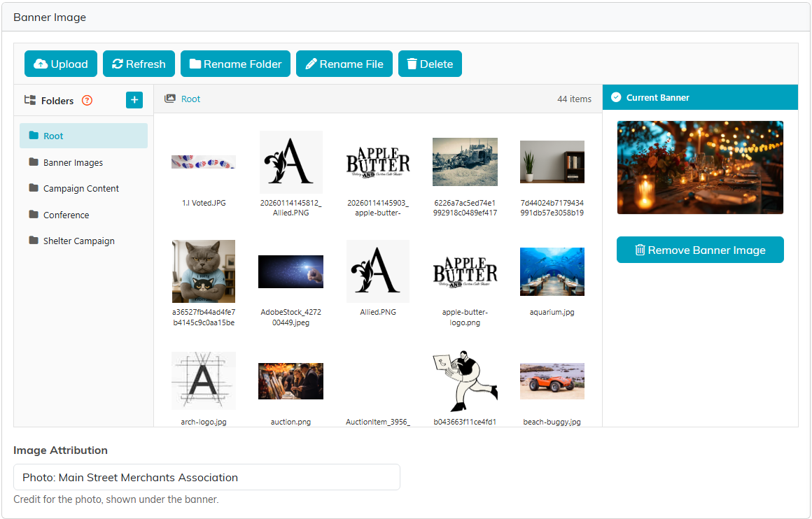The width and height of the screenshot is (812, 519).
Task: Select the Allied.PNG thumbnail
Action: [378, 271]
